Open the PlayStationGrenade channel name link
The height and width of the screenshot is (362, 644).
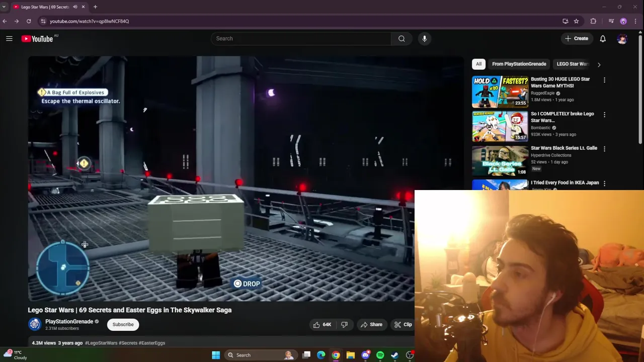69,322
